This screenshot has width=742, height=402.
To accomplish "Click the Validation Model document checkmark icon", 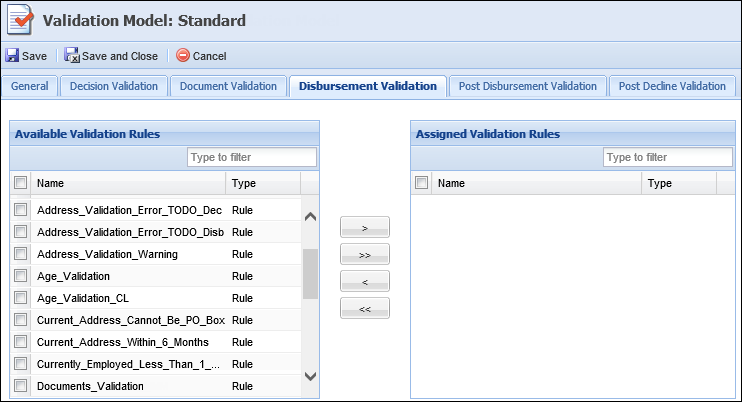I will pos(20,20).
